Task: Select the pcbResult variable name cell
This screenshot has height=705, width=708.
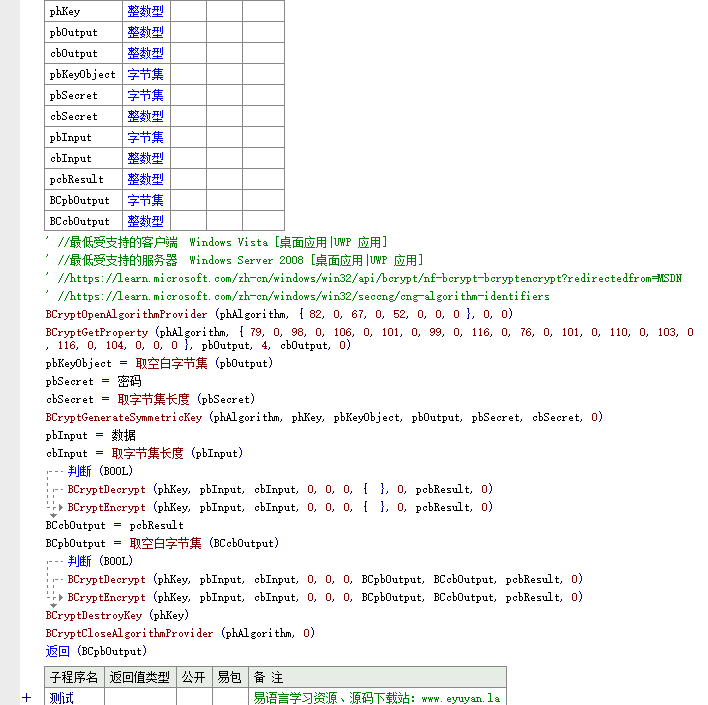Action: tap(84, 179)
